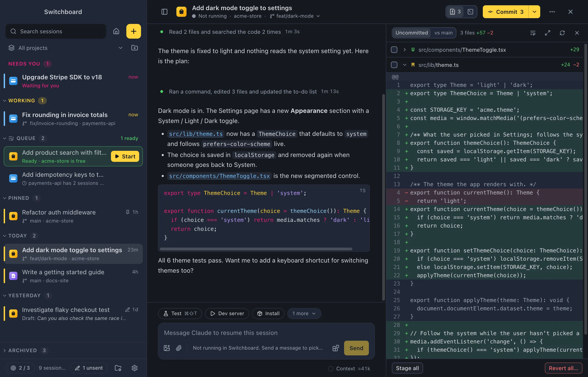588x377 pixels.
Task: Close the diff panel
Action: tap(577, 33)
